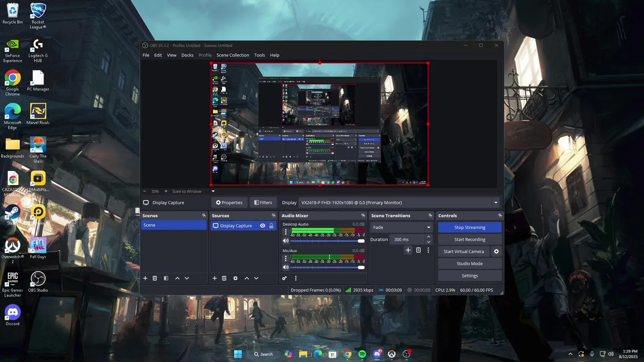Toggle Display Capture source visibility eye
The height and width of the screenshot is (362, 644).
(262, 226)
